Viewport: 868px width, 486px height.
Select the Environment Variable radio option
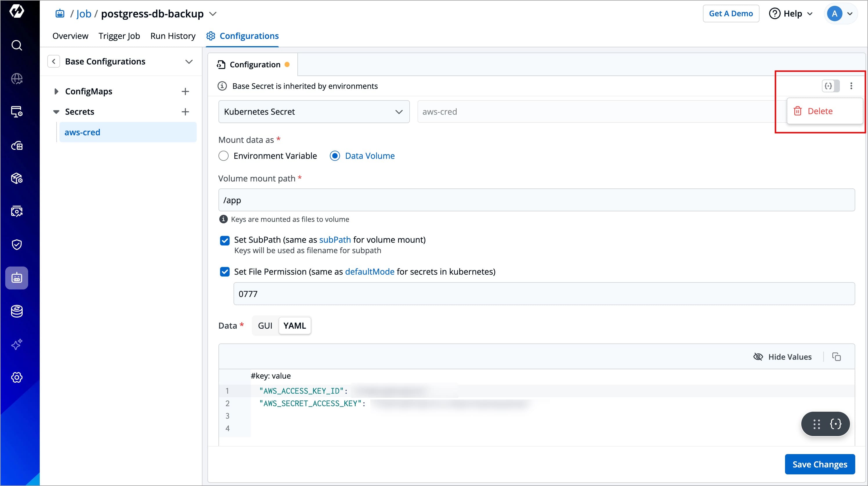[x=223, y=156]
